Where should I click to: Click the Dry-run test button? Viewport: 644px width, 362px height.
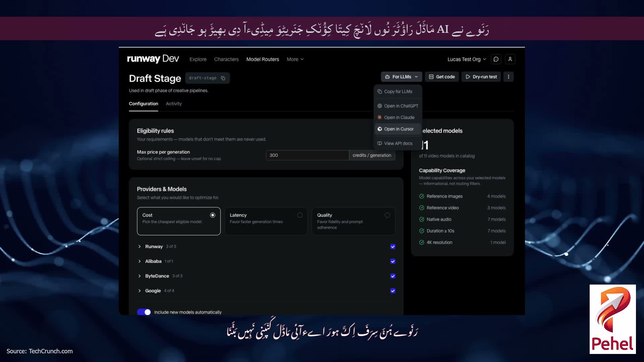point(481,77)
